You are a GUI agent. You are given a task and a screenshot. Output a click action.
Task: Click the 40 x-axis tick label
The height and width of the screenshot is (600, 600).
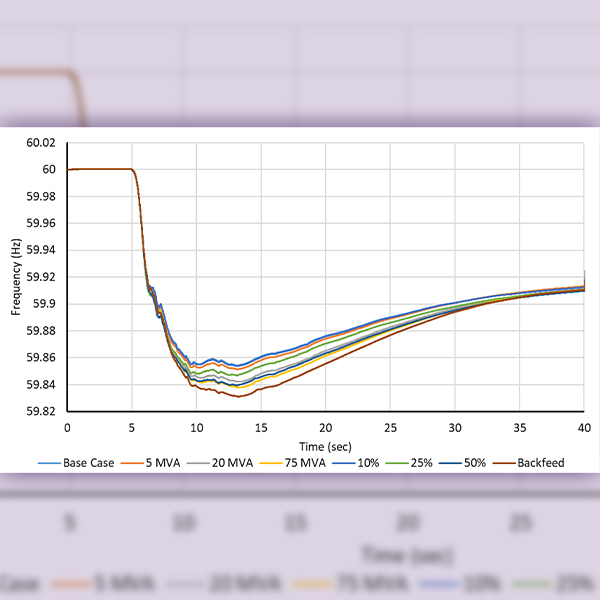(x=583, y=426)
